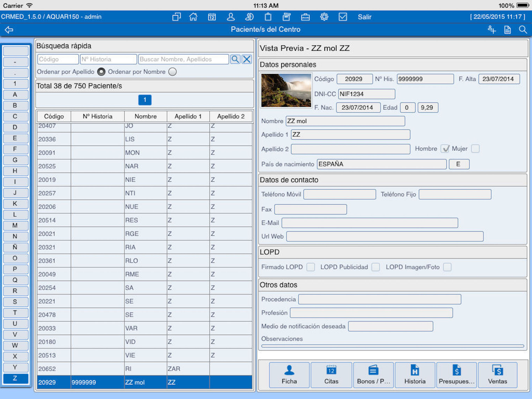Open the home icon in top toolbar
532x399 pixels.
coord(193,17)
